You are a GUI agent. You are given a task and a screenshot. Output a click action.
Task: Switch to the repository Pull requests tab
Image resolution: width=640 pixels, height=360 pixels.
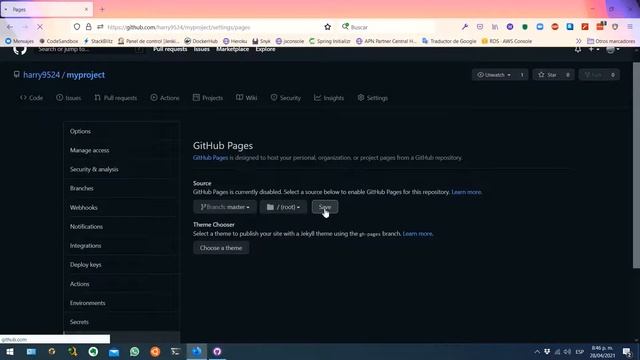coord(116,98)
